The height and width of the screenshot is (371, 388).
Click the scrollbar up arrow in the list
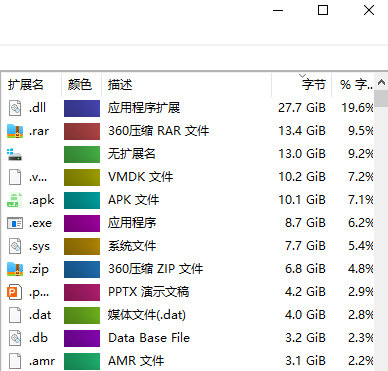coord(381,82)
